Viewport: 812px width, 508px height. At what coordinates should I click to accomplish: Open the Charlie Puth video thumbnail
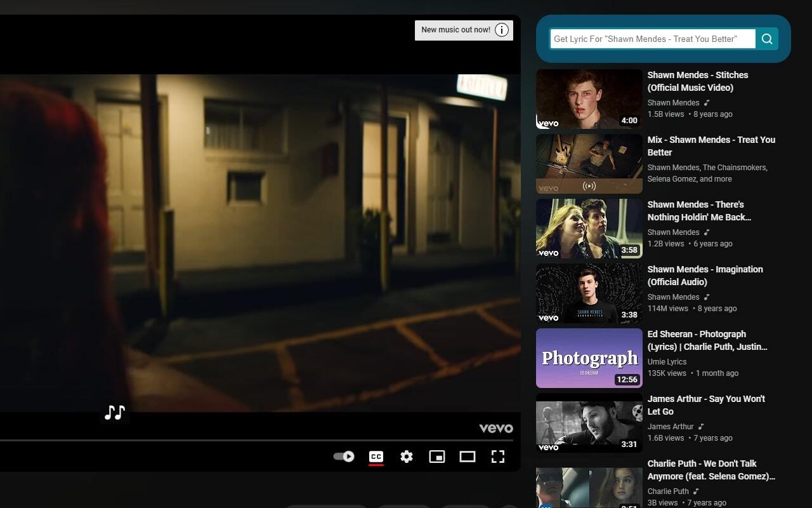point(589,488)
